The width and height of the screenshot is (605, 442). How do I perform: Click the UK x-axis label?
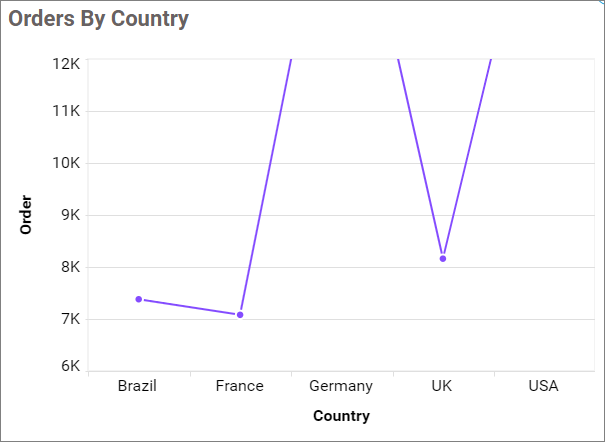click(x=442, y=386)
